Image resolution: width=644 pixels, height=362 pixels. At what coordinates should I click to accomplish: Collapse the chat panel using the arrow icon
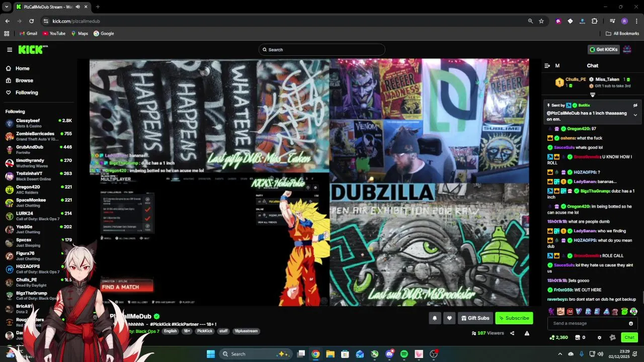[x=547, y=66]
